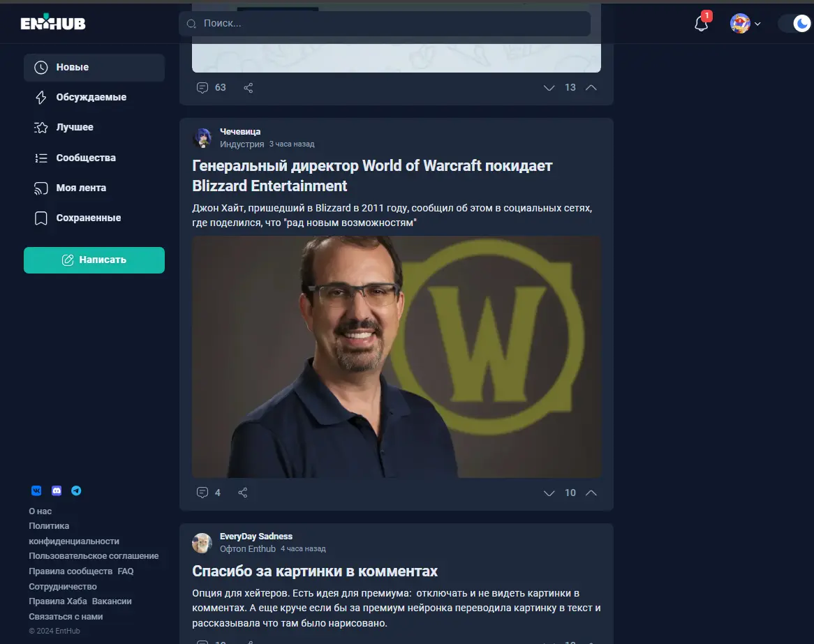Open the Офтоп Enthub community link
Viewport: 814px width, 644px height.
click(248, 549)
